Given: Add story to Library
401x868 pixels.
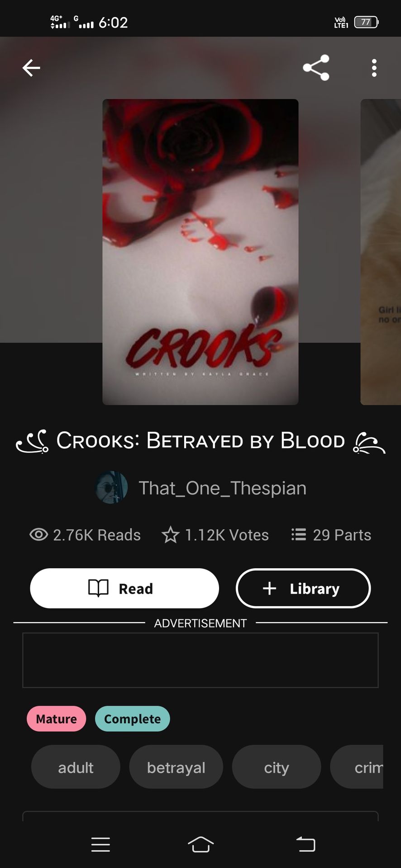Looking at the screenshot, I should pyautogui.click(x=303, y=588).
